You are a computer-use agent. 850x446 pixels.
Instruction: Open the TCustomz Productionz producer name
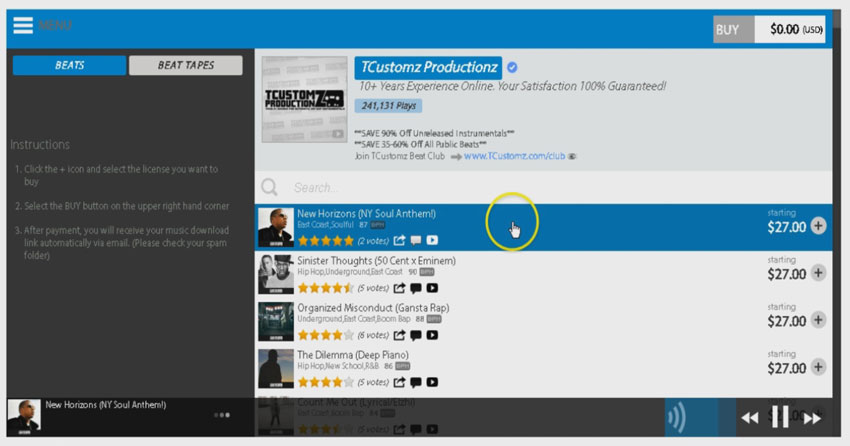pos(428,67)
